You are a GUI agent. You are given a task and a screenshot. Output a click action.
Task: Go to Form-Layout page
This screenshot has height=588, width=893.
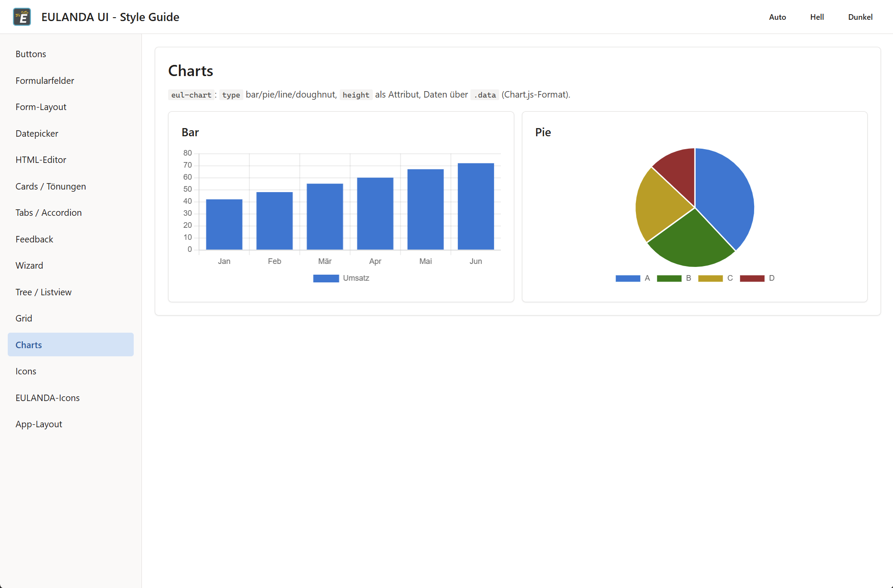pyautogui.click(x=71, y=107)
